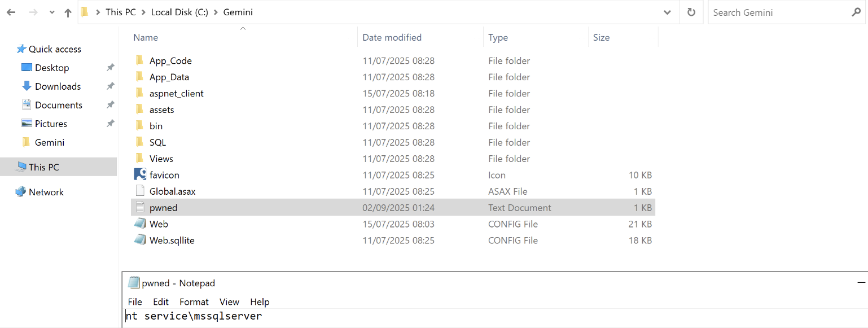Click the grayed Forward navigation arrow

32,12
